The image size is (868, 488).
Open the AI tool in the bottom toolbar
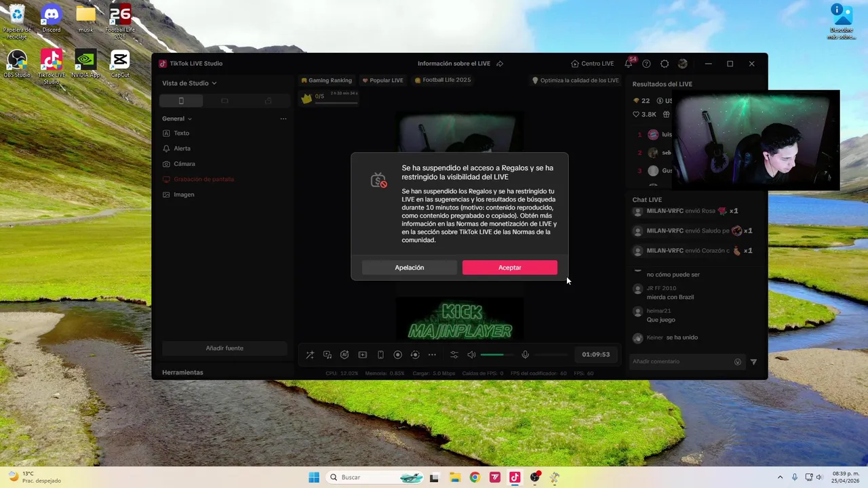click(344, 354)
